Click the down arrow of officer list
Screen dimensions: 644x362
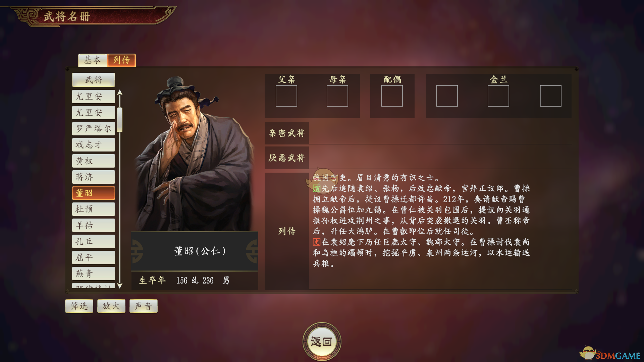(120, 286)
